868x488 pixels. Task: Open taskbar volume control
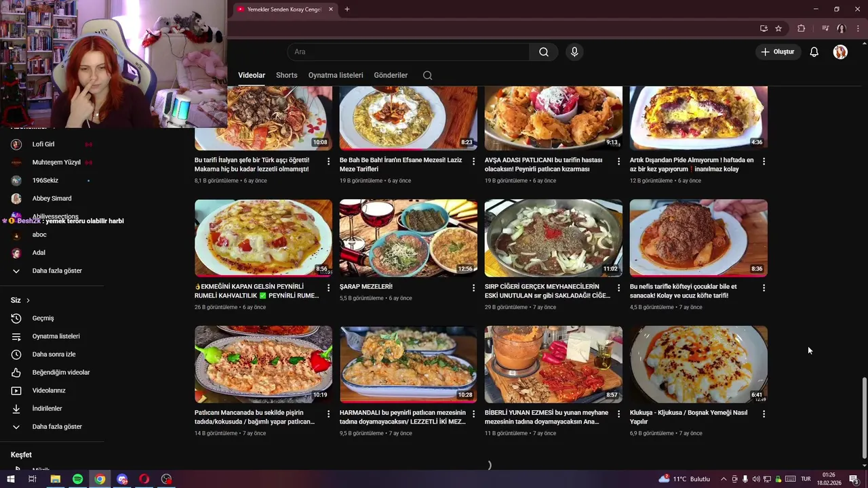(x=756, y=479)
